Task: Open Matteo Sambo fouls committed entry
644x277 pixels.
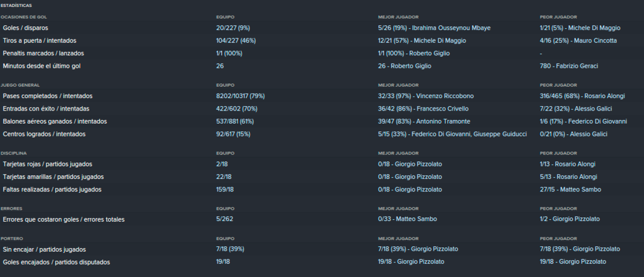Action: 570,190
